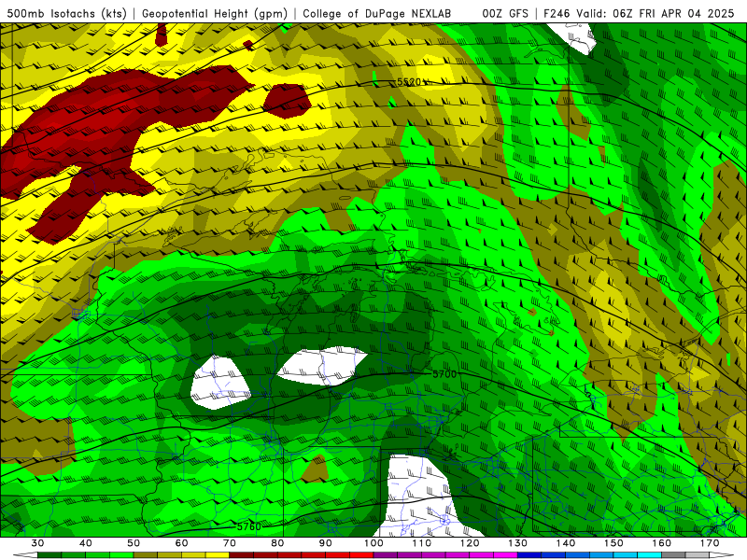Click the 100 kts color bar label
Screen dimensions: 747x560
pos(373,543)
